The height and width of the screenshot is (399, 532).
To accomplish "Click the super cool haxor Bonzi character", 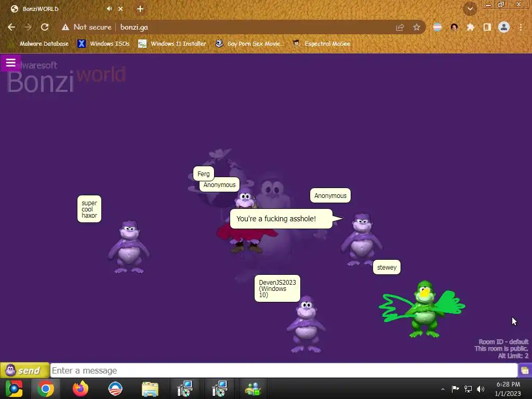I will pos(129,247).
